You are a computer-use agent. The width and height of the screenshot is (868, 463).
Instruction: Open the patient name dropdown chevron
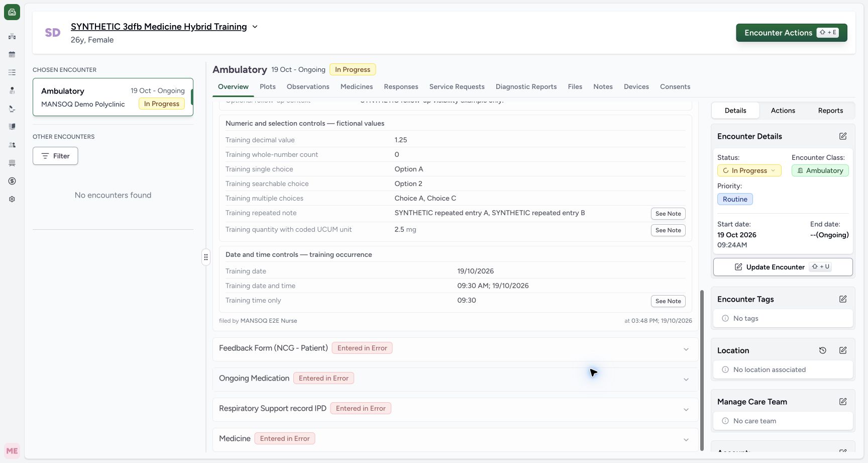point(255,27)
